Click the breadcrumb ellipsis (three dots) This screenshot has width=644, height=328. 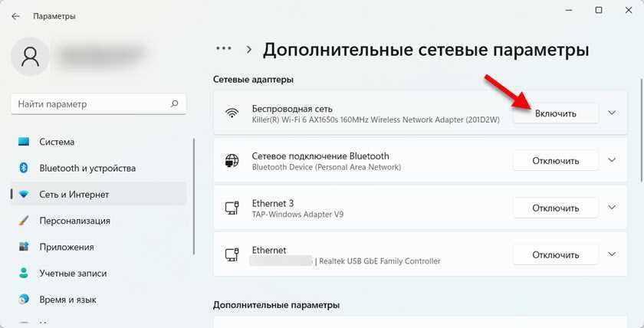[223, 48]
